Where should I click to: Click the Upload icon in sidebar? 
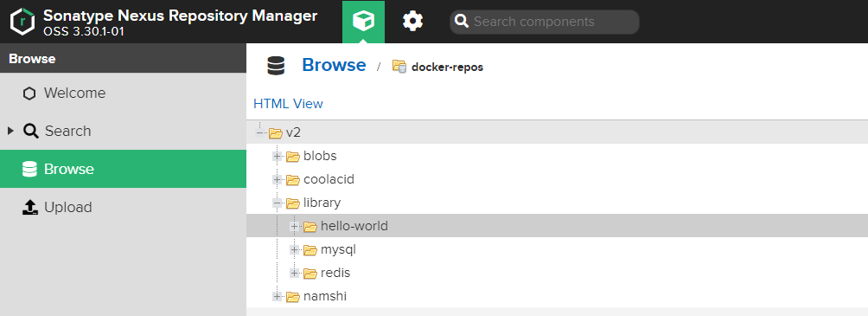click(x=30, y=207)
